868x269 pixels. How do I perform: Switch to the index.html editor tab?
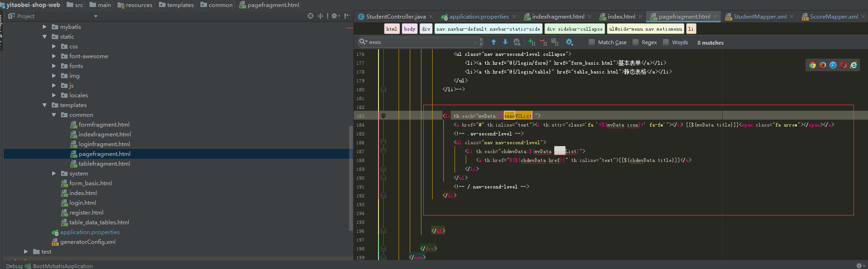pyautogui.click(x=621, y=17)
